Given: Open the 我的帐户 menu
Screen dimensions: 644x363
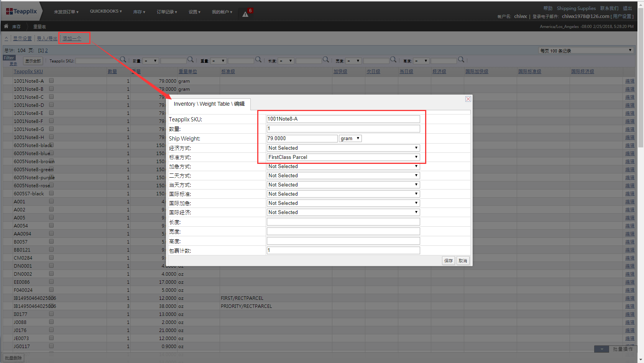Looking at the screenshot, I should click(x=222, y=12).
